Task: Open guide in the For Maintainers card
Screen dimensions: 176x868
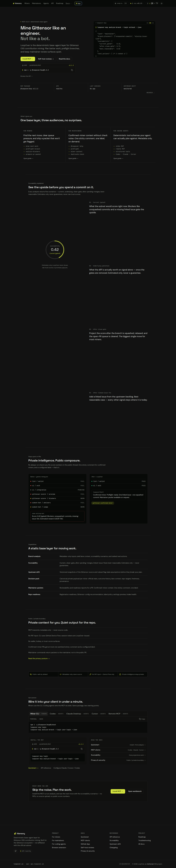Action: coord(73,158)
